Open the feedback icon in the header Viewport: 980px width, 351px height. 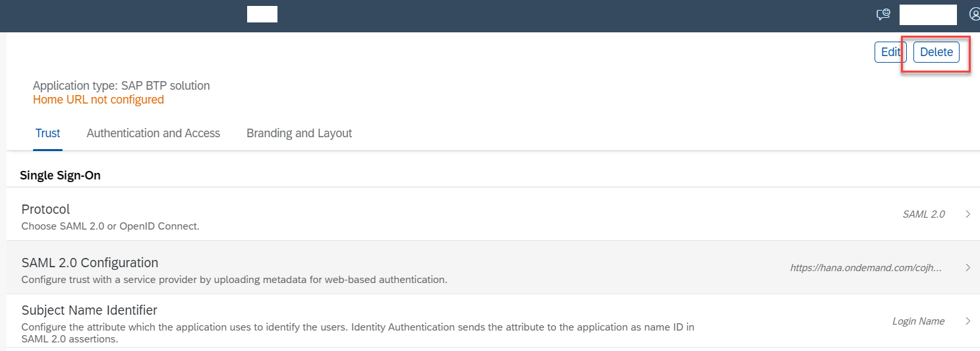tap(883, 15)
